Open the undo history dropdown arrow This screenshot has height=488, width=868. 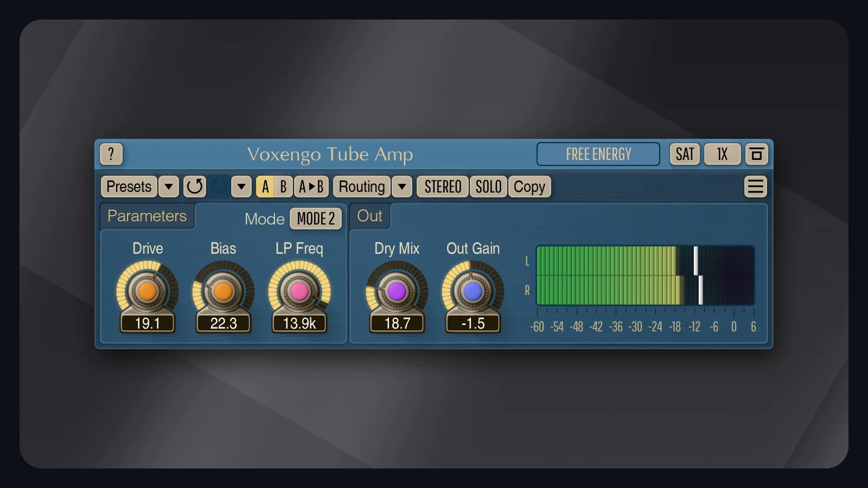coord(241,187)
